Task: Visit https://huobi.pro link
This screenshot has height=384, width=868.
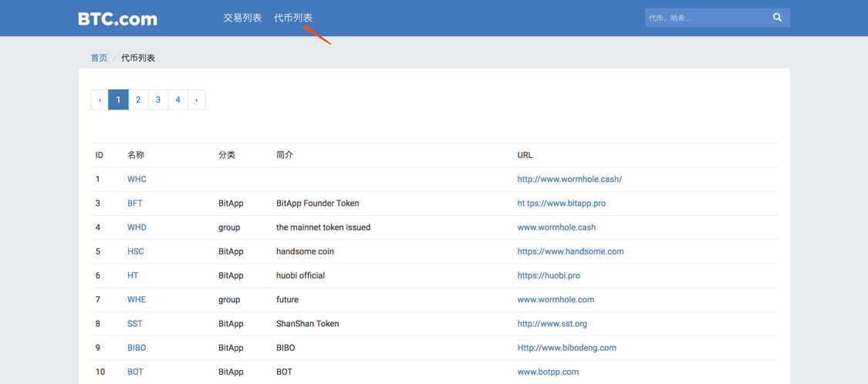Action: [x=549, y=275]
